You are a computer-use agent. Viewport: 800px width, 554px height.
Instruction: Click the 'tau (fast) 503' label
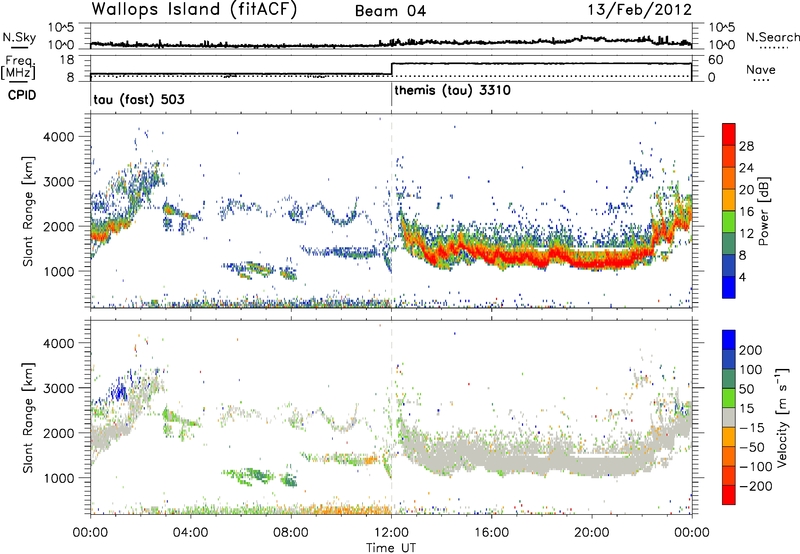pos(139,99)
